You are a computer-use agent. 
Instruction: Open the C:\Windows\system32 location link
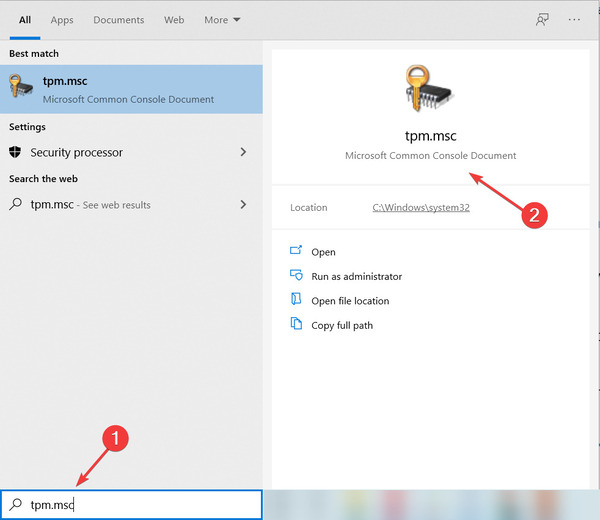(421, 207)
